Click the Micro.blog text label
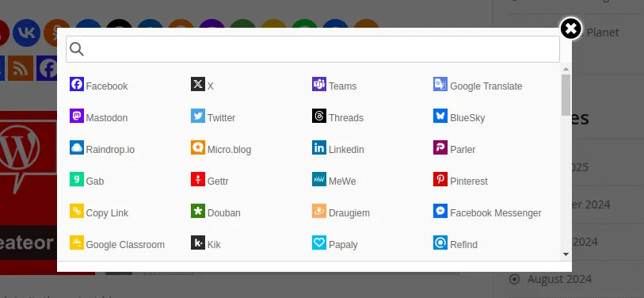644x298 pixels. (x=229, y=150)
